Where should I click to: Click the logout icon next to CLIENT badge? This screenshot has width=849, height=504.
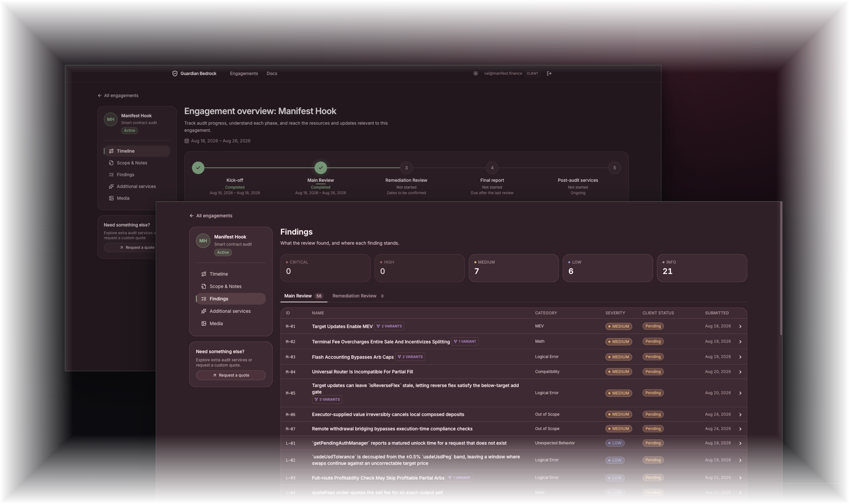(x=549, y=74)
